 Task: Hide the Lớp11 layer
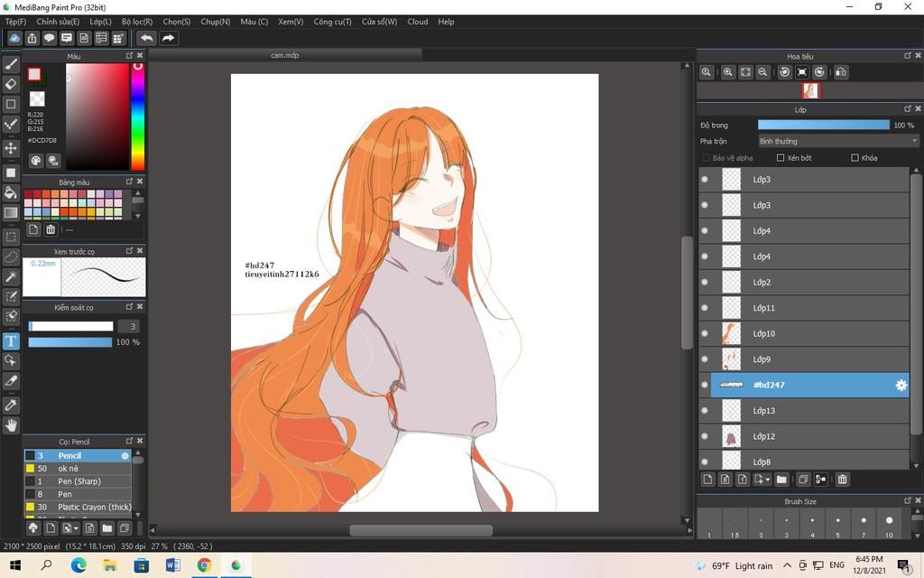point(704,308)
